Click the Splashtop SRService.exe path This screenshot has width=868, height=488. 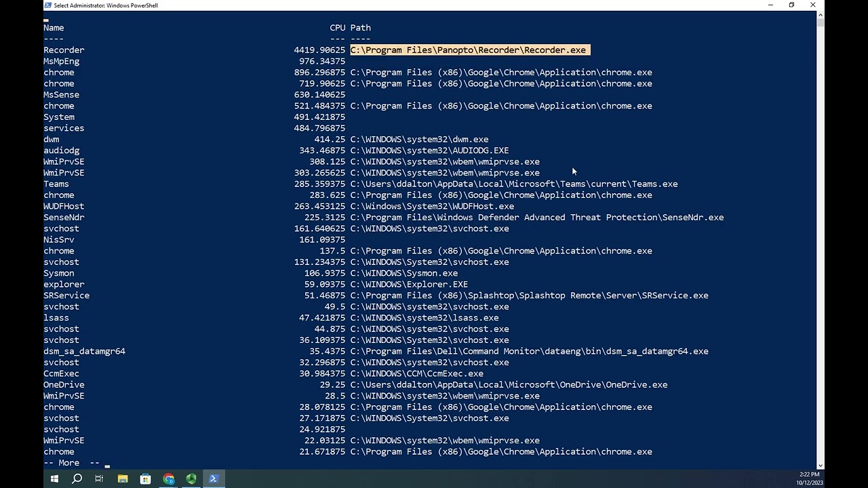(529, 296)
